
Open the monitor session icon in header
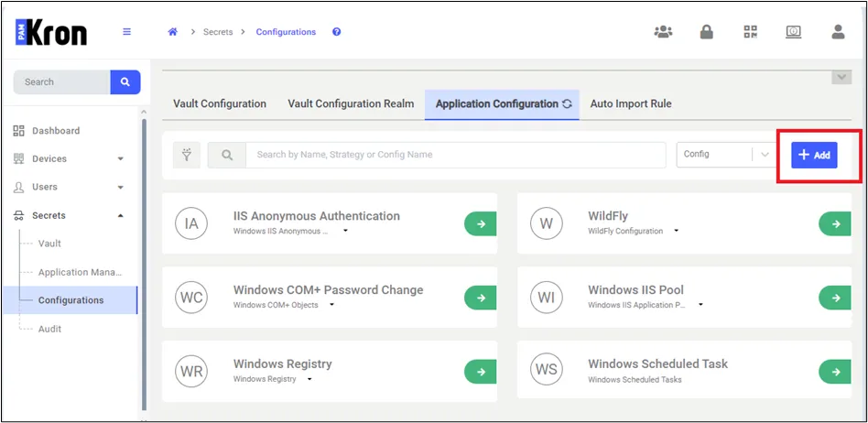[x=794, y=32]
